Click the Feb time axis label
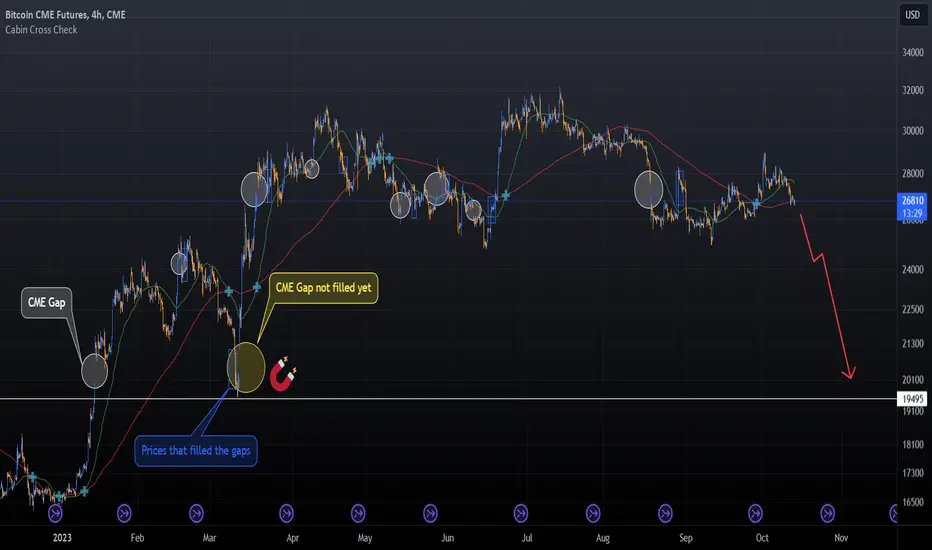Screen dimensions: 932x550 (137, 538)
